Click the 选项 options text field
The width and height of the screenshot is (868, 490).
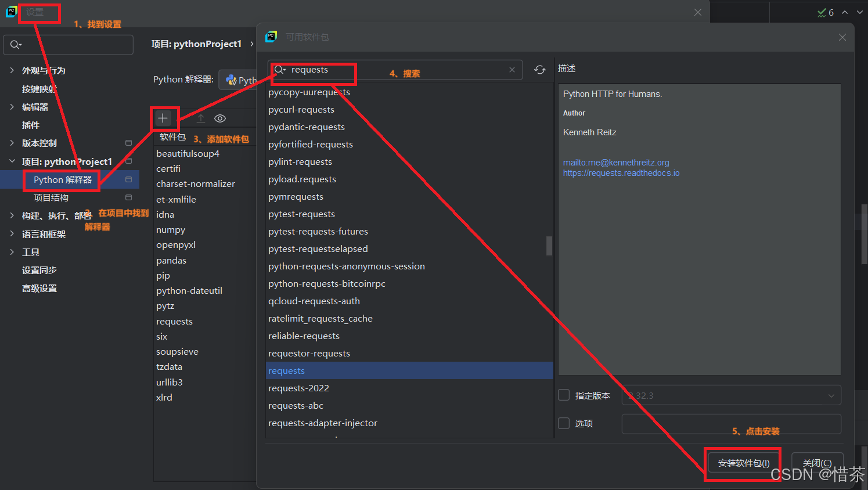(731, 424)
